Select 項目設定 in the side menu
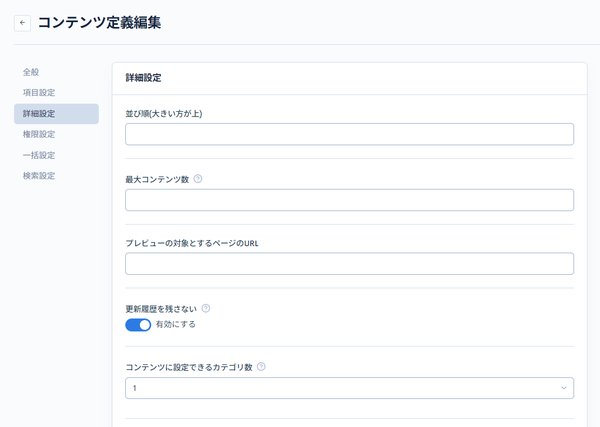The height and width of the screenshot is (427, 600). (56, 93)
